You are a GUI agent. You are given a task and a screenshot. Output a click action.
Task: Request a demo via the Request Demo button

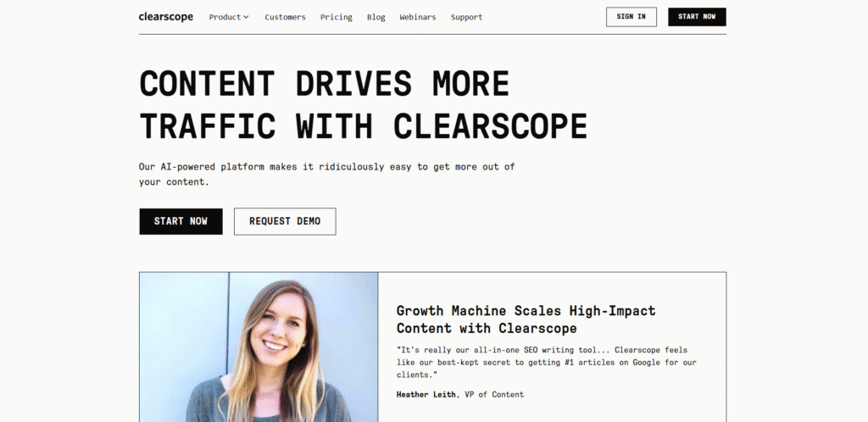click(285, 221)
